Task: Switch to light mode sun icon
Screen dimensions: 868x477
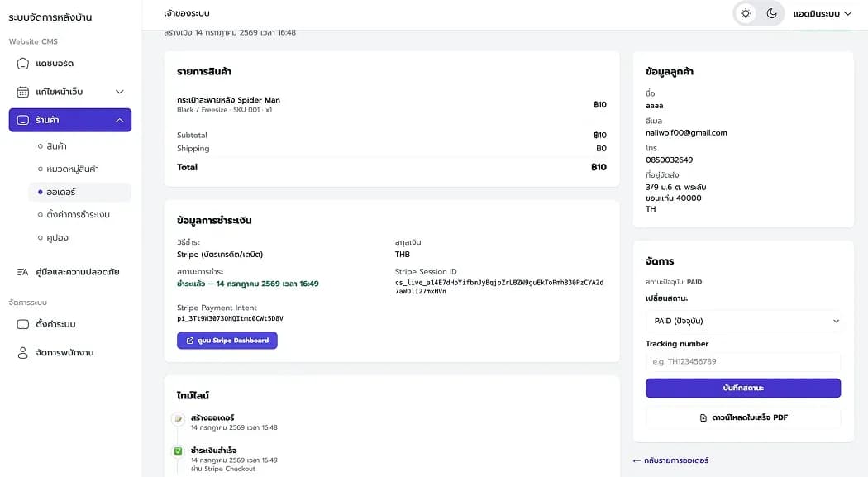Action: coord(746,13)
